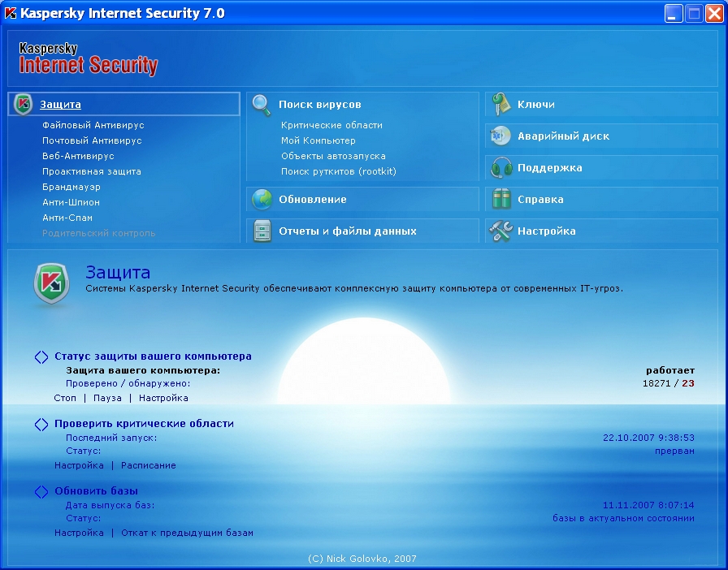
Task: Open the Настройка section in top menu
Action: [602, 231]
